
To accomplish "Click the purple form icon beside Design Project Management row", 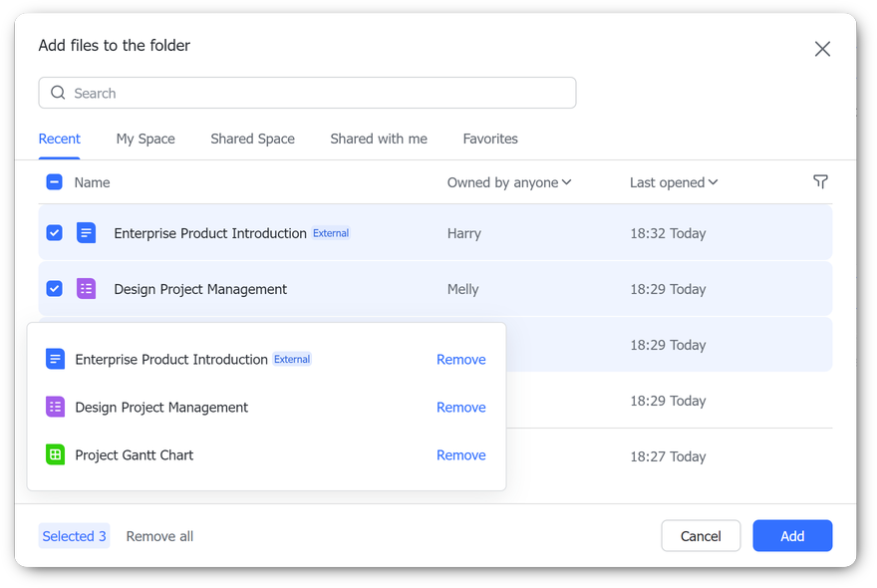I will pos(87,289).
